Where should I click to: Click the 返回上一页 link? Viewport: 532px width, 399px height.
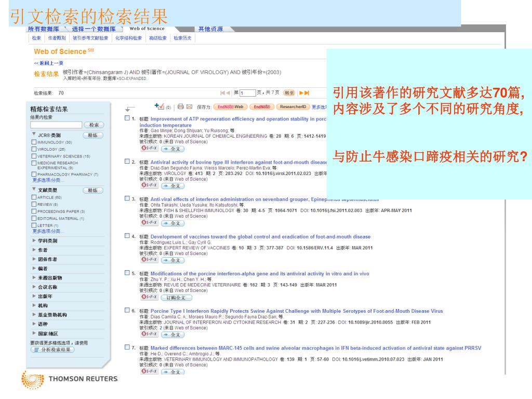[x=48, y=63]
